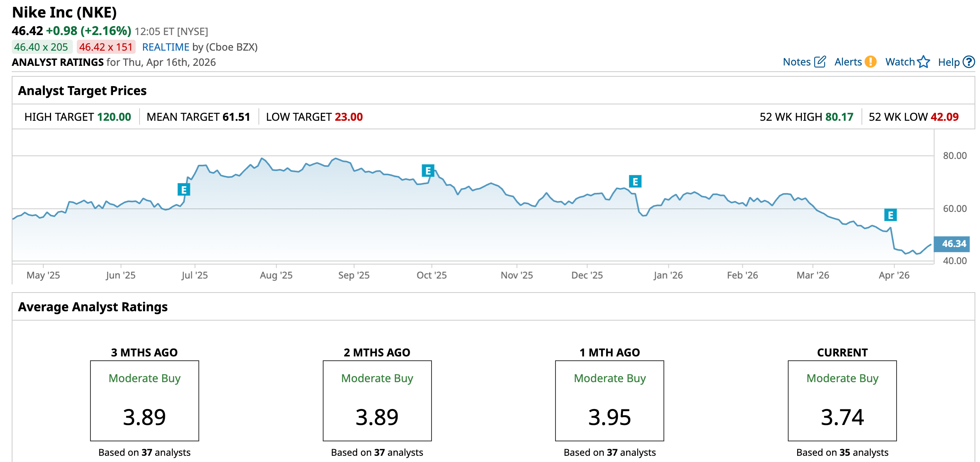This screenshot has width=980, height=462.
Task: Click the earnings E marker near Jul '25
Action: 184,190
